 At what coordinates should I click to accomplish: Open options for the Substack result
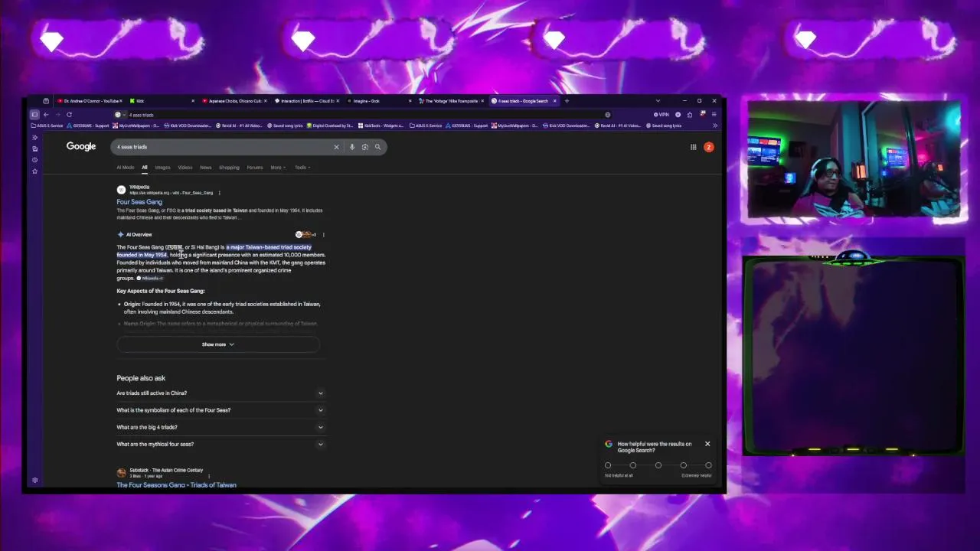[209, 476]
